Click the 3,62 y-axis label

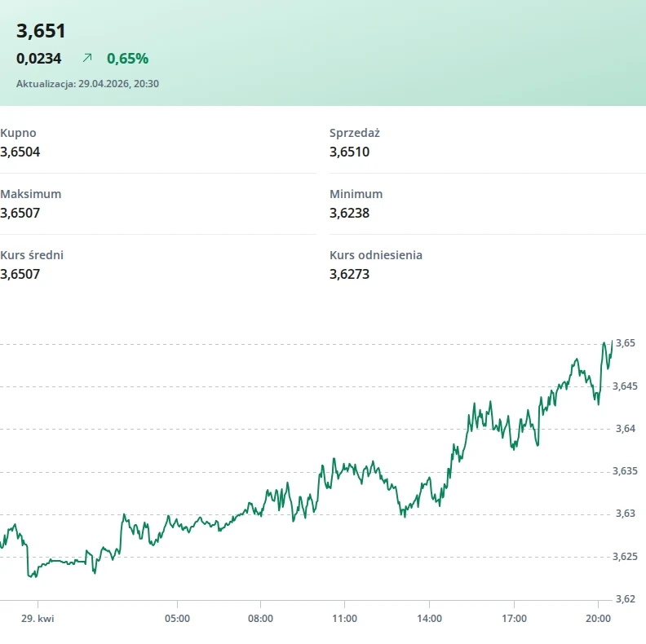626,599
